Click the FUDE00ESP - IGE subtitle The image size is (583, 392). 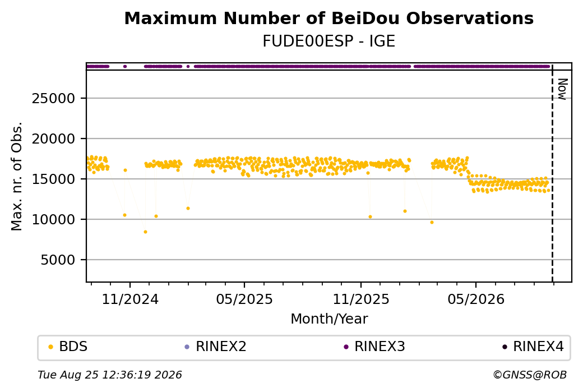pyautogui.click(x=328, y=41)
